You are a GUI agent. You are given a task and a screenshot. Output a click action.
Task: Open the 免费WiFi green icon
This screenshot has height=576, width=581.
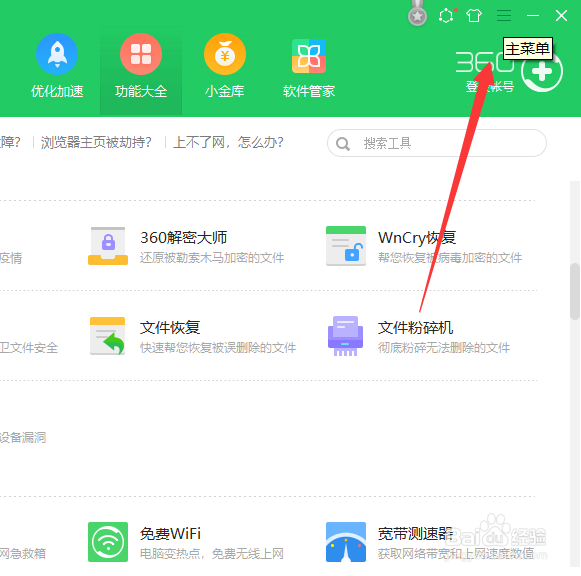(108, 542)
